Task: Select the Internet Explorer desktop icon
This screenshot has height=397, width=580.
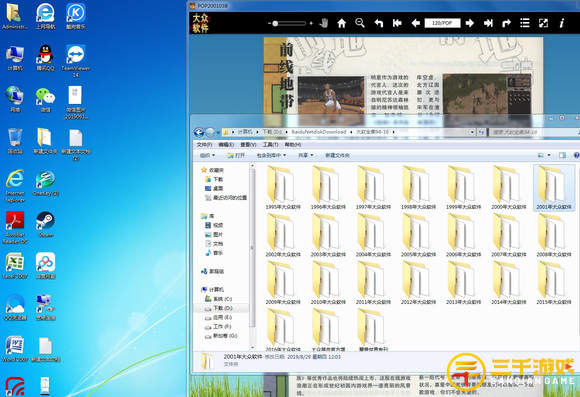Action: (x=15, y=186)
